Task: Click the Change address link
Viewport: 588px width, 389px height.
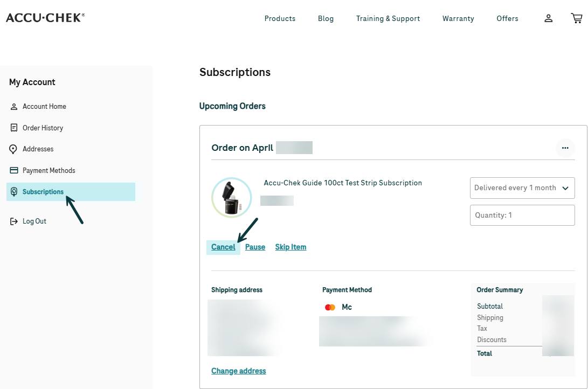Action: click(x=239, y=371)
